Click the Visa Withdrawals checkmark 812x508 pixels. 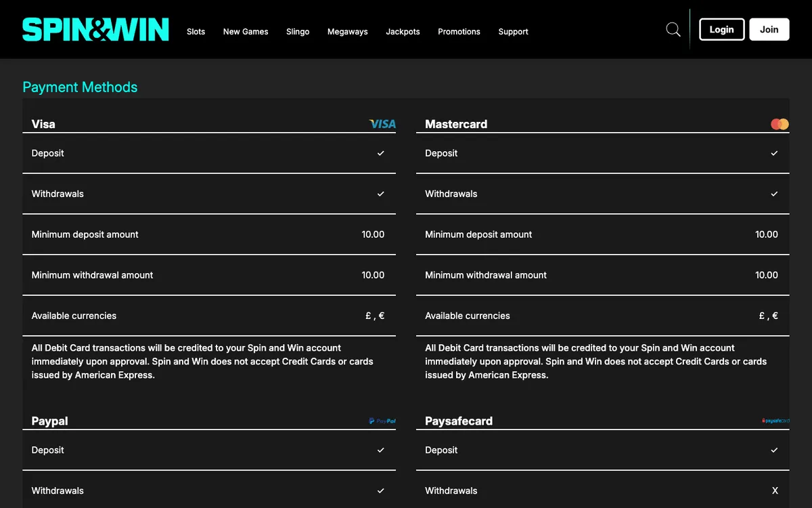(x=381, y=194)
